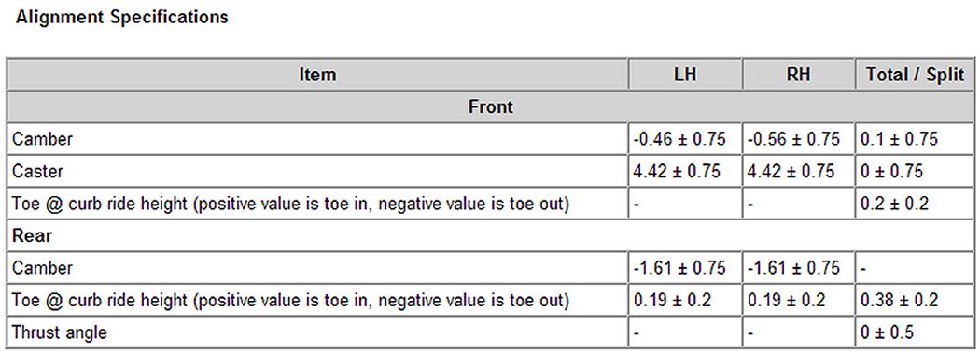This screenshot has width=980, height=353.
Task: Select the rear Camber row label
Action: (x=43, y=269)
